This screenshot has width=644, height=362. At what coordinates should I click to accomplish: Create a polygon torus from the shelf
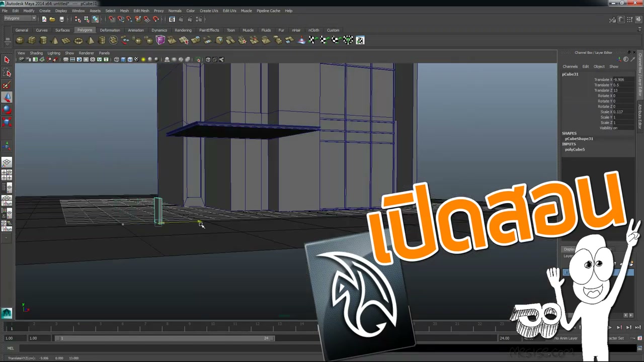coord(78,40)
